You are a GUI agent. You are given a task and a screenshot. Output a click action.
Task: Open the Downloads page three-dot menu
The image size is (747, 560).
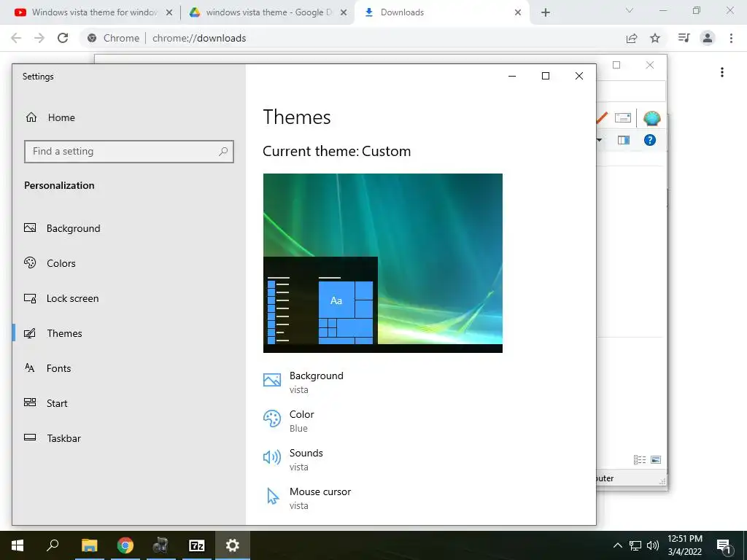pyautogui.click(x=722, y=72)
